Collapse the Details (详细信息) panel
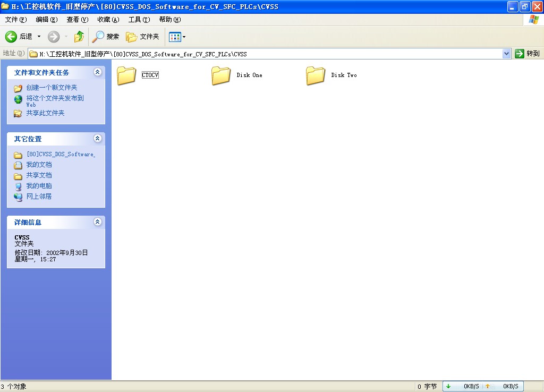Viewport: 544px width, 392px height. click(x=97, y=222)
